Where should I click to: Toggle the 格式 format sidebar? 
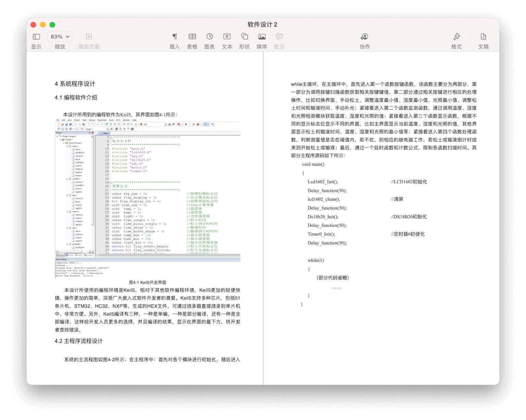point(456,37)
